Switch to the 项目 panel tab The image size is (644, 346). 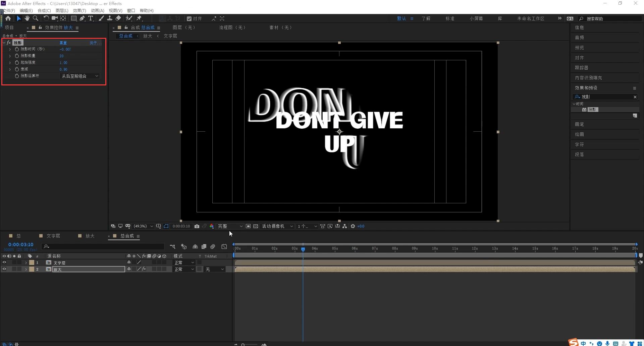pos(9,28)
